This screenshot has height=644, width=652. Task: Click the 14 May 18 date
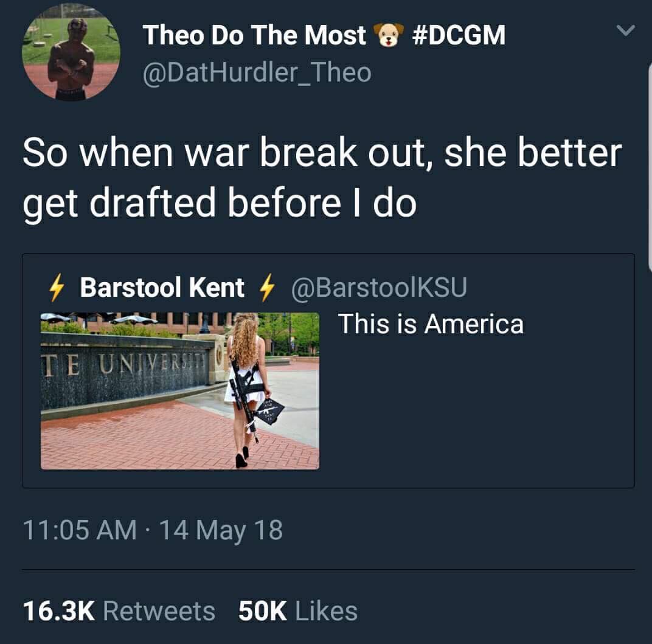coord(221,530)
